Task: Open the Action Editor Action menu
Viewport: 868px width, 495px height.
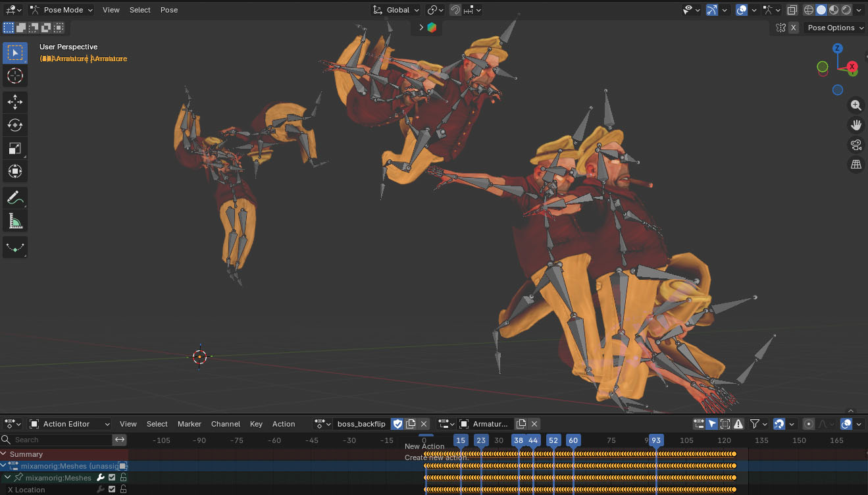Action: coord(284,424)
